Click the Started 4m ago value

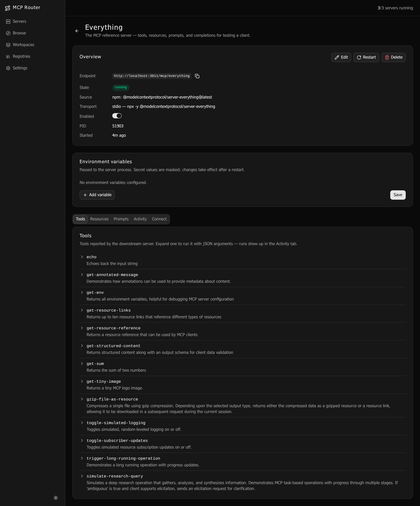click(119, 135)
